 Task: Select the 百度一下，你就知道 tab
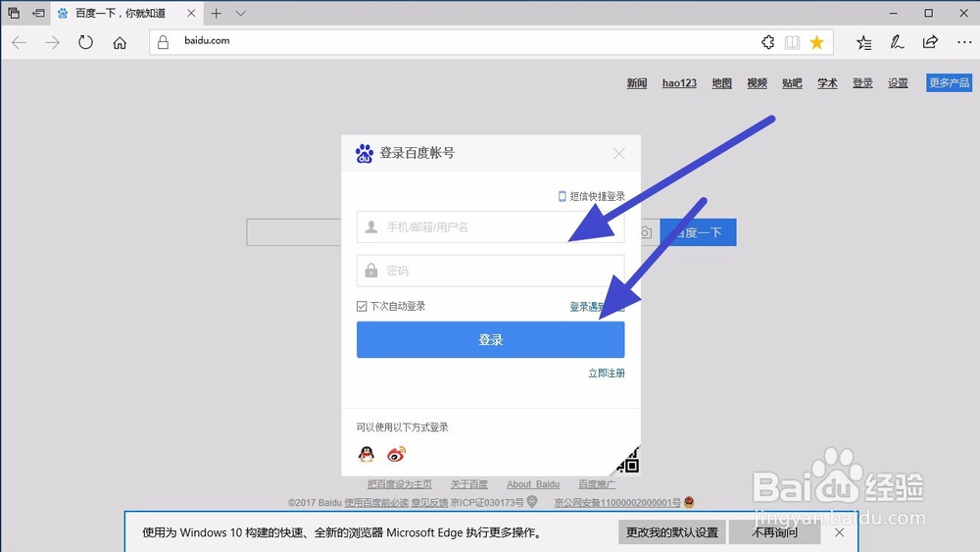[x=121, y=13]
